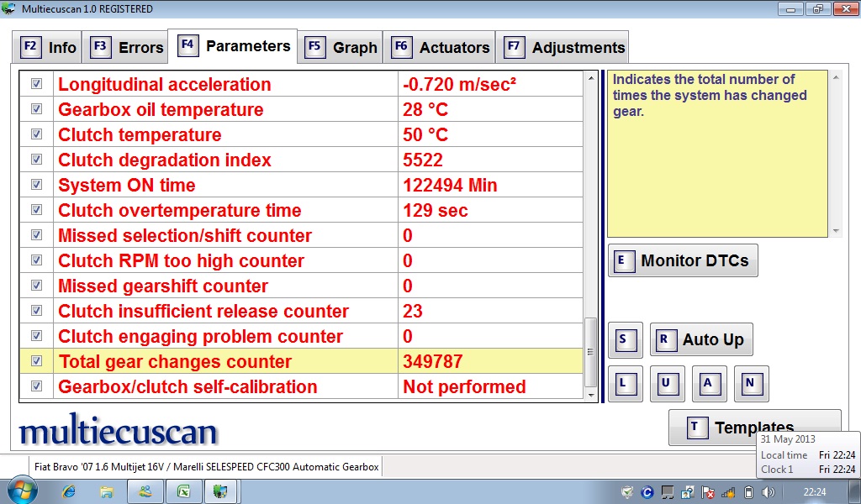Select the Clutch degradation index label
The image size is (861, 504).
165,160
